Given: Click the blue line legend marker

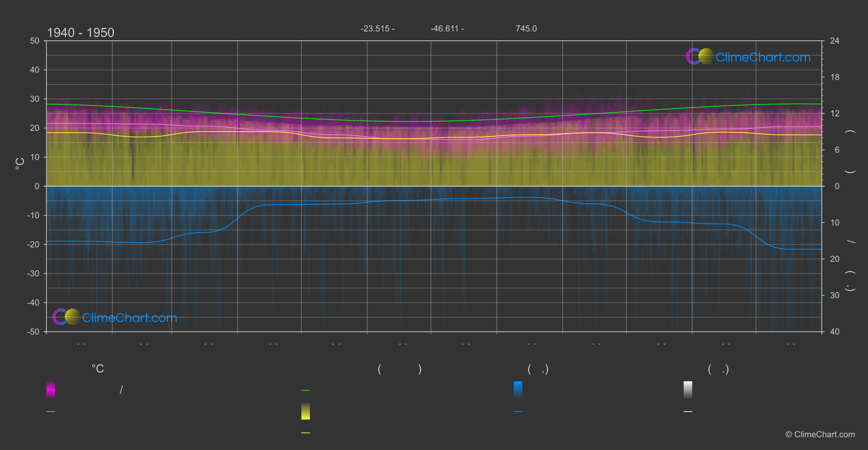Looking at the screenshot, I should click(518, 411).
